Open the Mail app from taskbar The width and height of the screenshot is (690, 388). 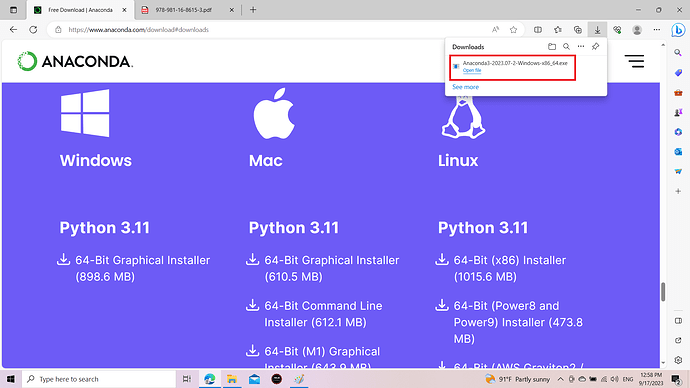[254, 379]
